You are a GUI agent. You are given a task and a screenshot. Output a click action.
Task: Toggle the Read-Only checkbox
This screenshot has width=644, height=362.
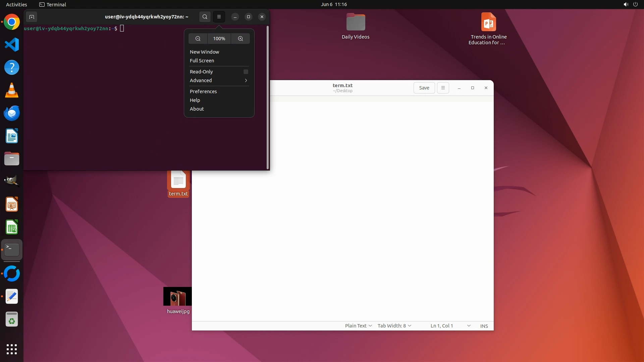[246, 72]
